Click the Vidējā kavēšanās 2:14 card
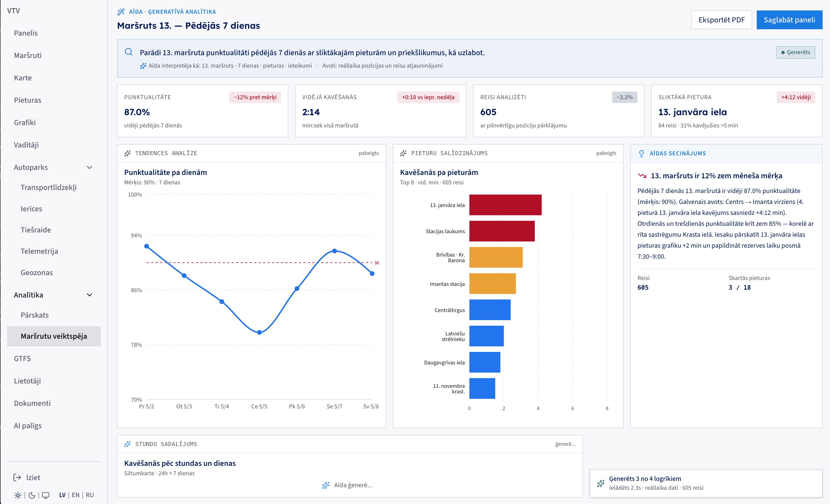830x504 pixels. (x=380, y=111)
